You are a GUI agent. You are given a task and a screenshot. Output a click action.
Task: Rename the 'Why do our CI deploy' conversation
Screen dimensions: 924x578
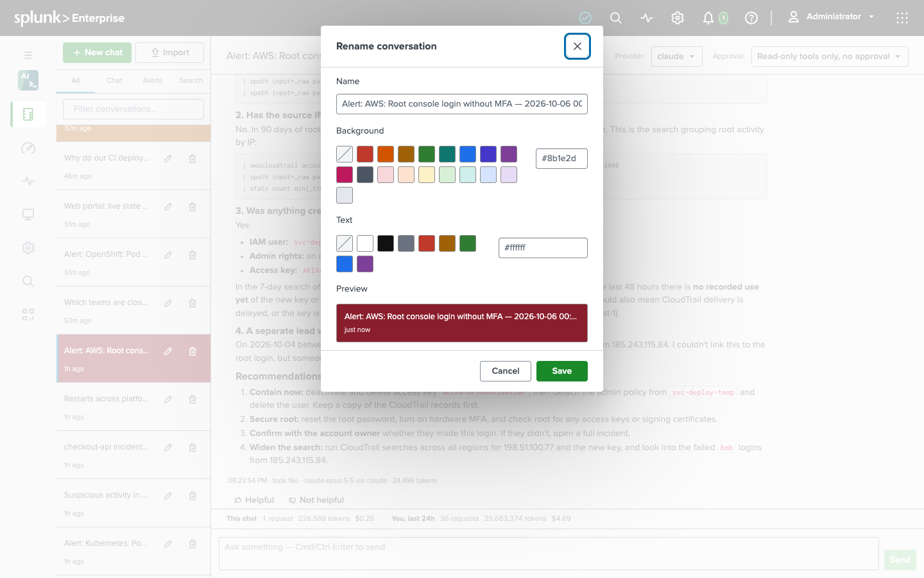pos(168,159)
